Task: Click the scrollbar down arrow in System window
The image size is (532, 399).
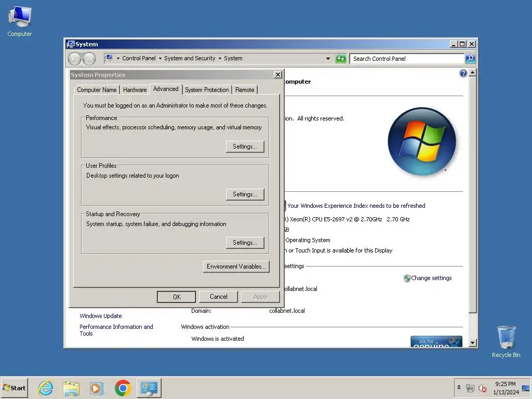Action: click(x=473, y=343)
